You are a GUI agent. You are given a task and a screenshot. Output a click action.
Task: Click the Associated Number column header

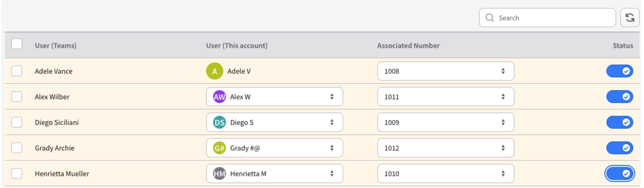click(408, 46)
